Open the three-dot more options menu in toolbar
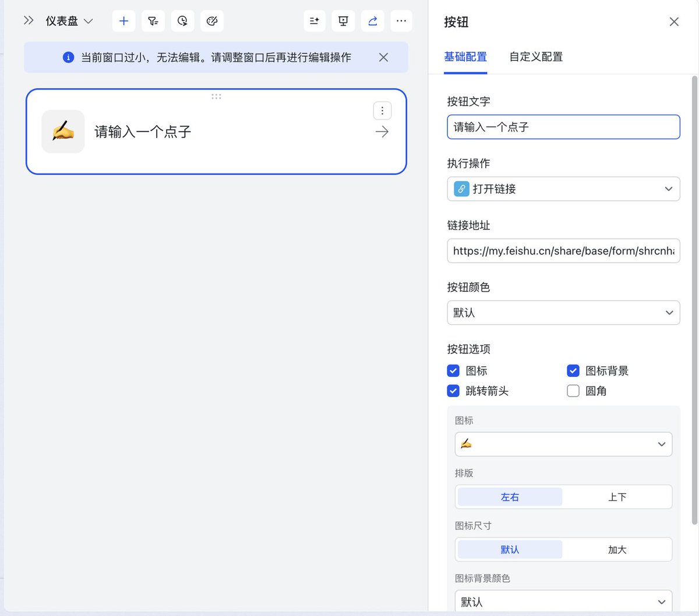Screen dimensions: 699x616 401,21
